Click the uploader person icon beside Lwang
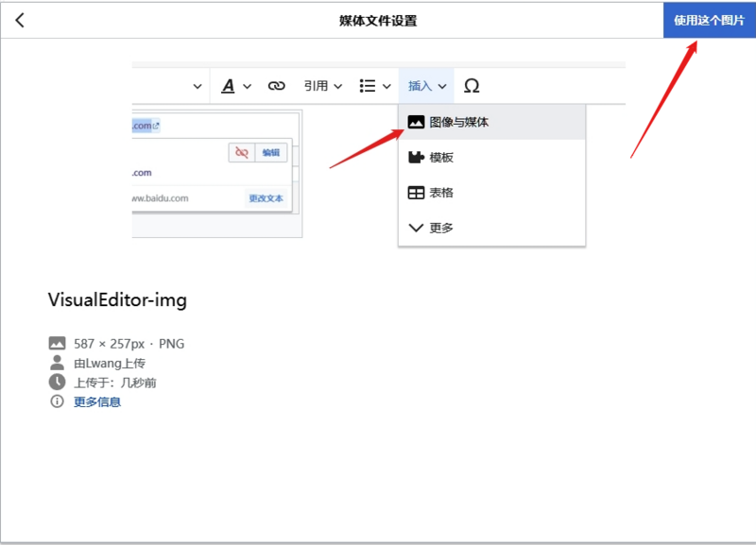The image size is (756, 545). pyautogui.click(x=55, y=363)
